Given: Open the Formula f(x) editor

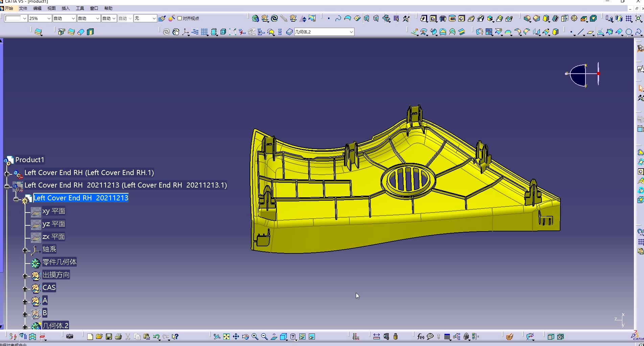Looking at the screenshot, I should tap(420, 337).
